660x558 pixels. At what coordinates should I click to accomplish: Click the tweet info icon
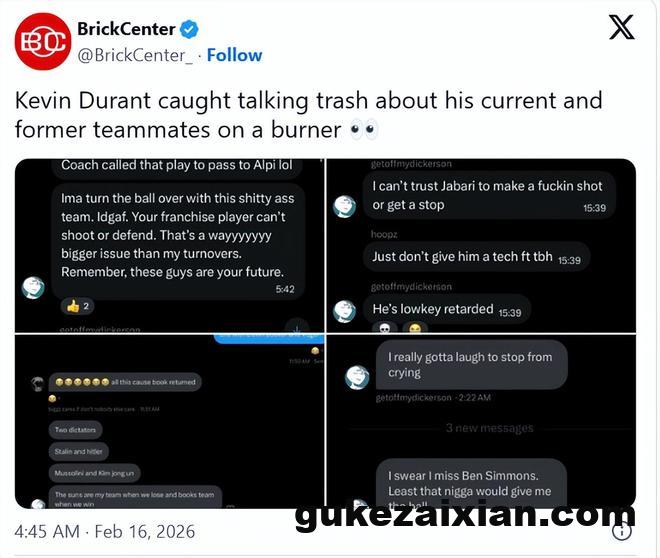point(621,530)
